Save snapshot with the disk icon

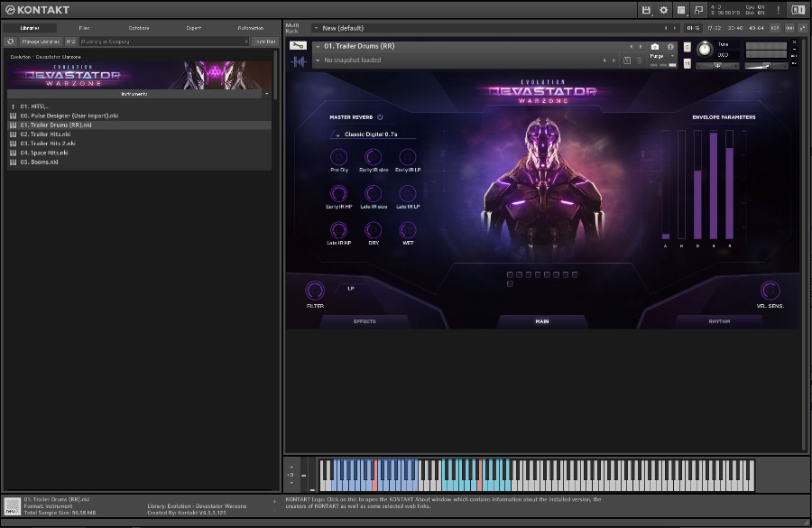coord(627,60)
